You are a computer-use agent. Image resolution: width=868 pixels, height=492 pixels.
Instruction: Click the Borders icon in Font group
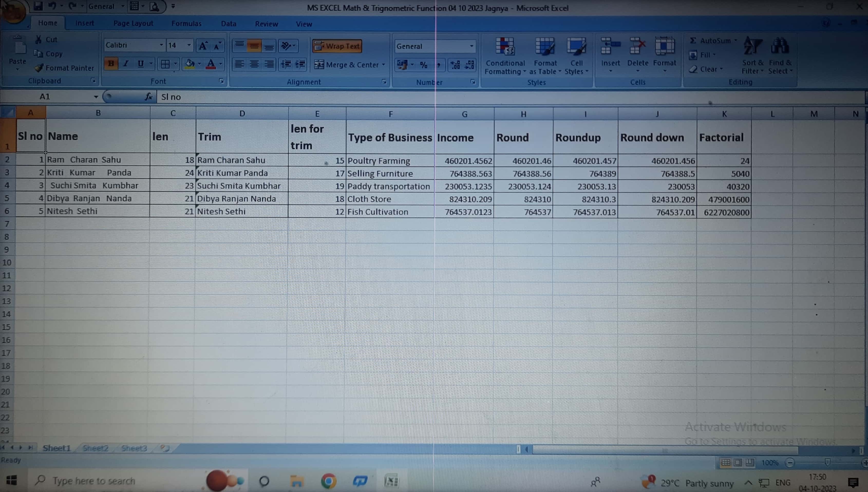[165, 64]
